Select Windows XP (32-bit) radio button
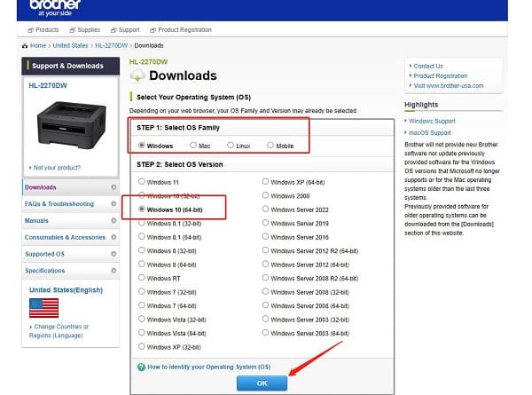 point(142,346)
